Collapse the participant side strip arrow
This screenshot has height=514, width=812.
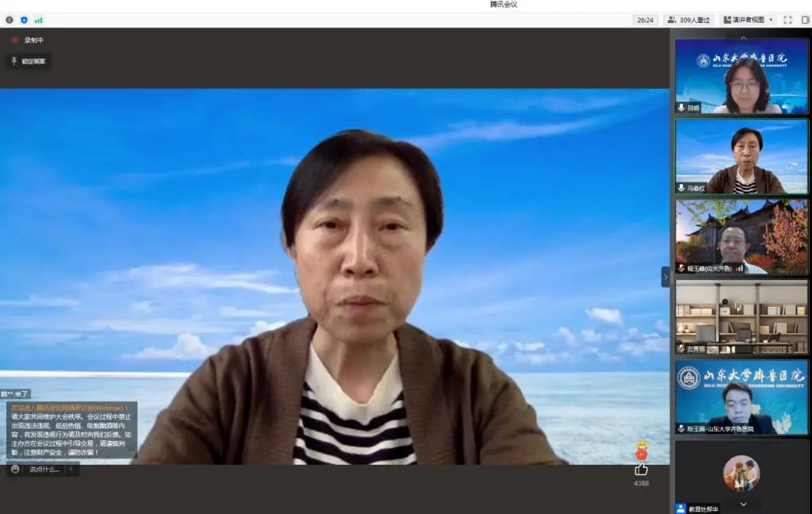[666, 277]
